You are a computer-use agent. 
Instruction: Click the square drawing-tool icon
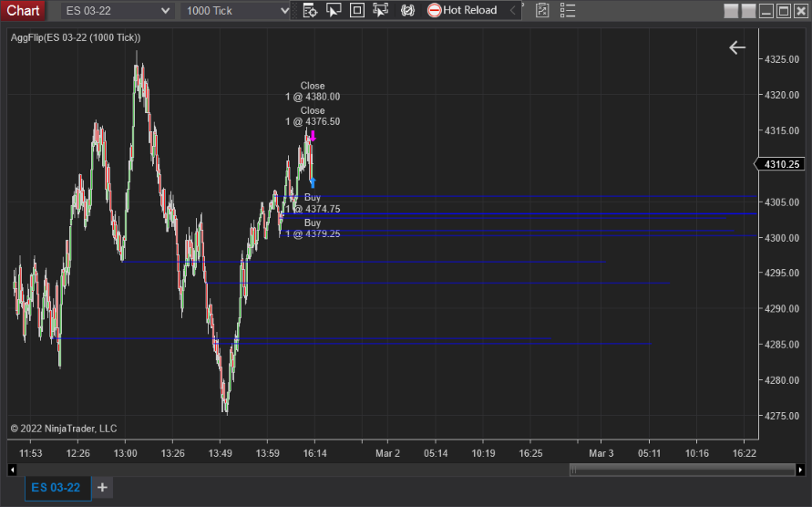pyautogui.click(x=357, y=10)
